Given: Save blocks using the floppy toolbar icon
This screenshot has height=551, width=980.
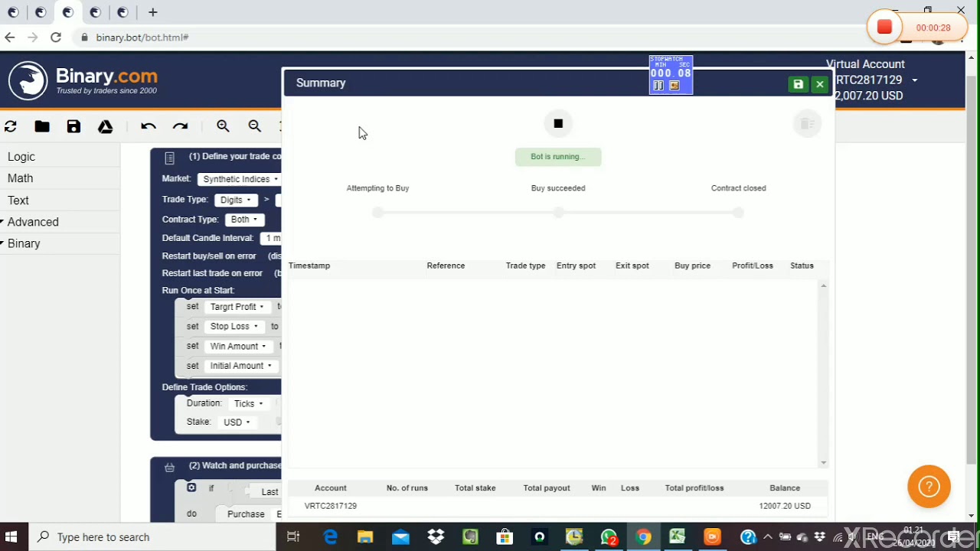Looking at the screenshot, I should click(73, 127).
